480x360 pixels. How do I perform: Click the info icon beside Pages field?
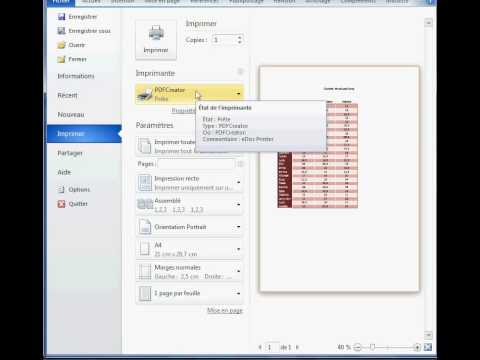240,164
